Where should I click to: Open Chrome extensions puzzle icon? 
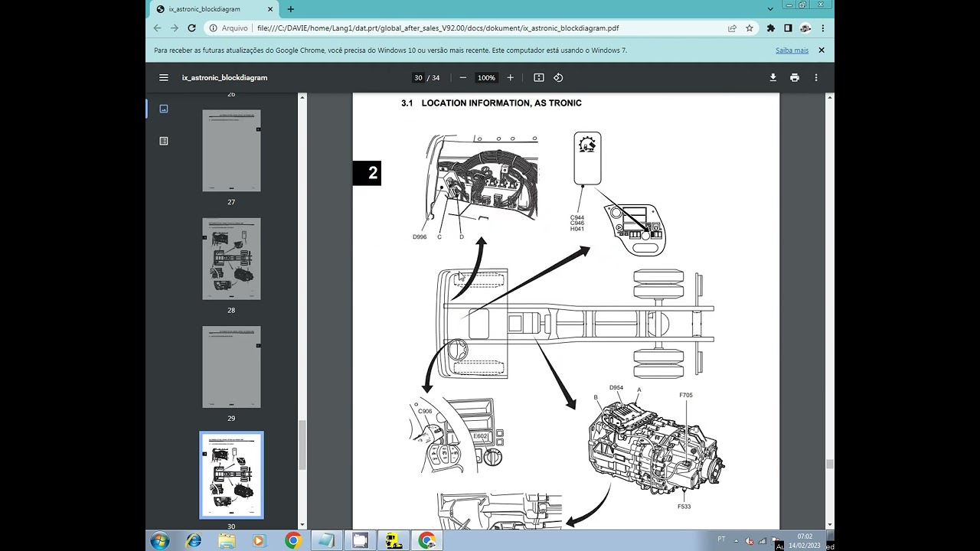pos(771,28)
